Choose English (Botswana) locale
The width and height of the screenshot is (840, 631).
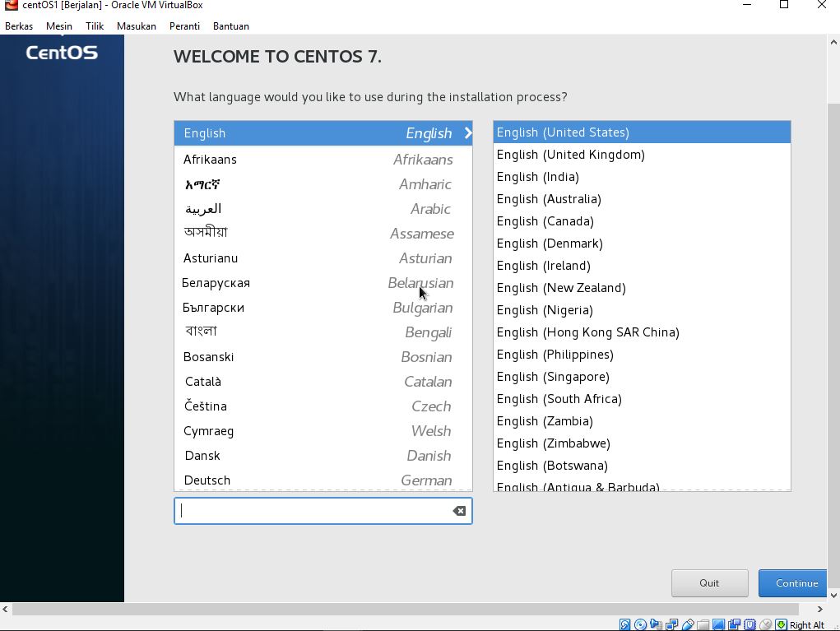(642, 466)
